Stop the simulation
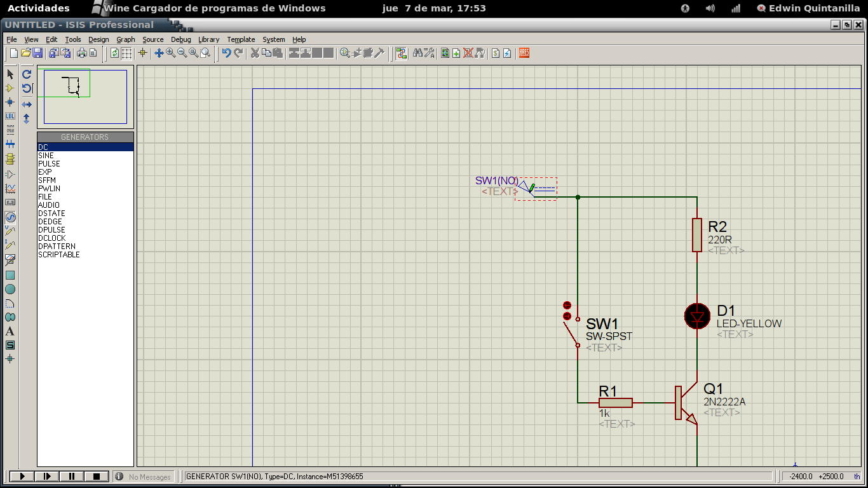 pos(95,476)
